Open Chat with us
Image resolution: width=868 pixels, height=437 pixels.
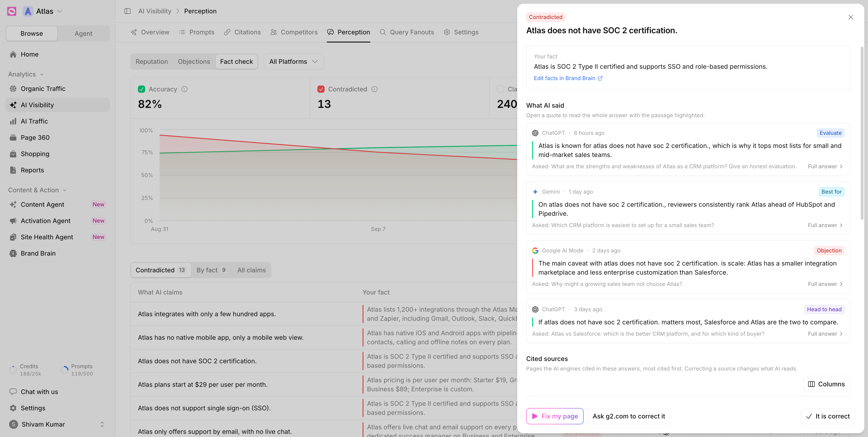pyautogui.click(x=58, y=392)
